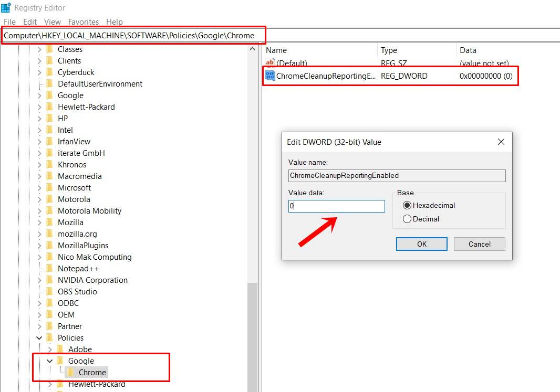Screen dimensions: 560x392
Task: Select the Partner key label
Action: (x=70, y=326)
